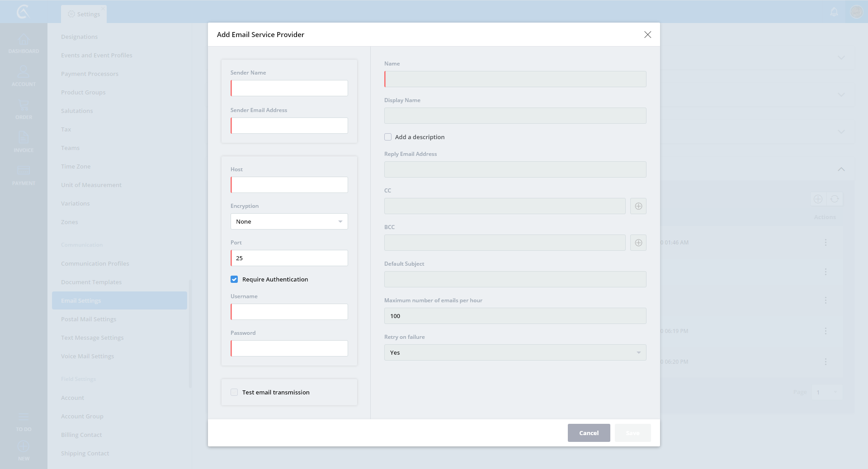Expand the Retry on failure dropdown
The image size is (868, 469).
point(515,352)
